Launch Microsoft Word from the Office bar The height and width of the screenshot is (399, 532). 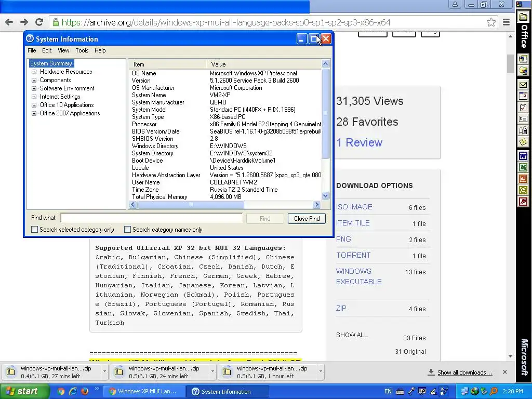point(523,156)
